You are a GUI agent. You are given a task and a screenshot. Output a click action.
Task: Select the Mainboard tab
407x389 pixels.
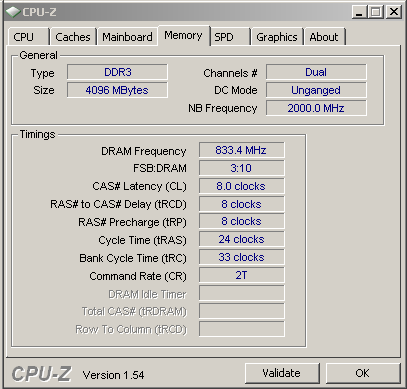(x=127, y=37)
